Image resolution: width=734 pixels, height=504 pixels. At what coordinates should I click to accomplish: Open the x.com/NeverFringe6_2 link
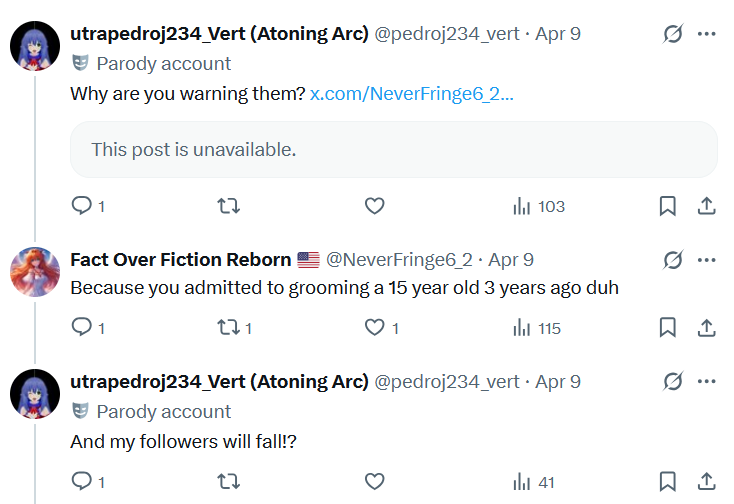click(411, 94)
